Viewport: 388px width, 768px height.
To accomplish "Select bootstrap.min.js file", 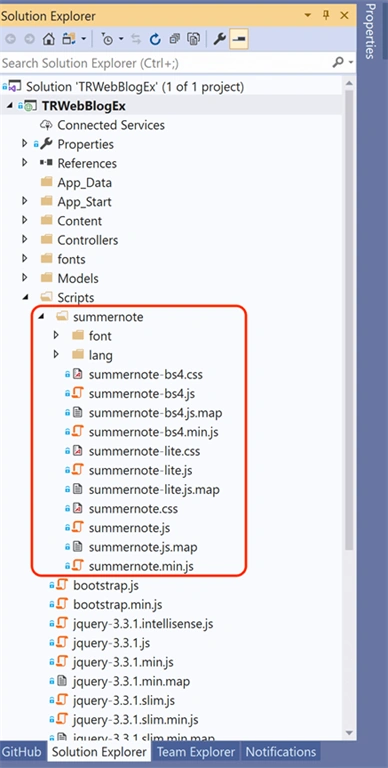I will click(118, 605).
